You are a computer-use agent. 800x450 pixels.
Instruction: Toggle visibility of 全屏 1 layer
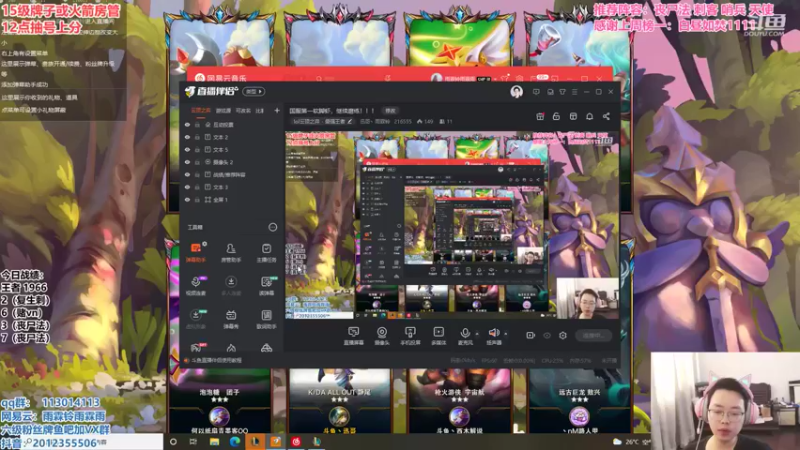[x=187, y=199]
